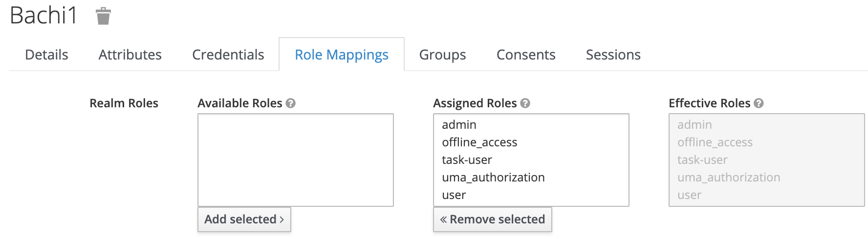Select the Role Mappings tab
Image resolution: width=868 pixels, height=239 pixels.
point(341,55)
